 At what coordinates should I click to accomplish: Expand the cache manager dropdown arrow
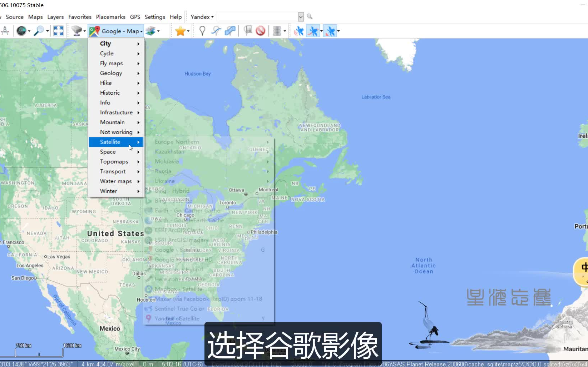285,31
